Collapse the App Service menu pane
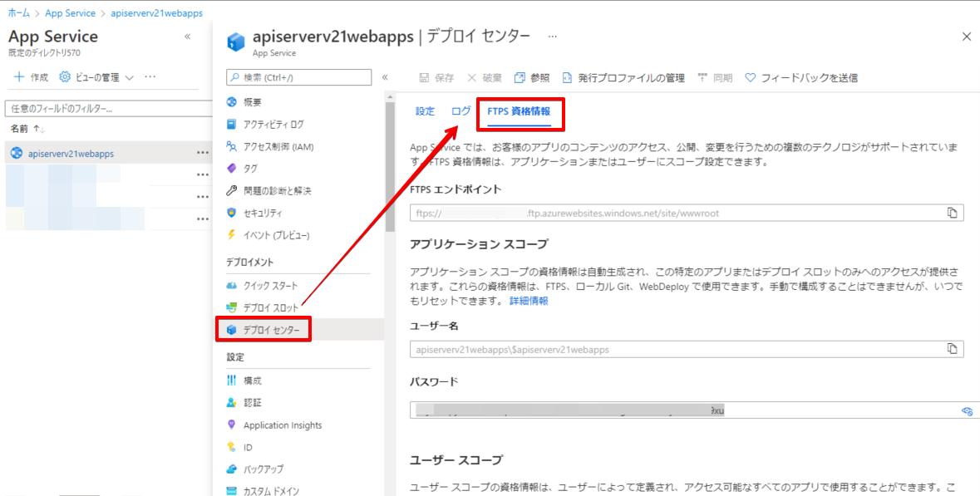Image resolution: width=980 pixels, height=496 pixels. (187, 37)
